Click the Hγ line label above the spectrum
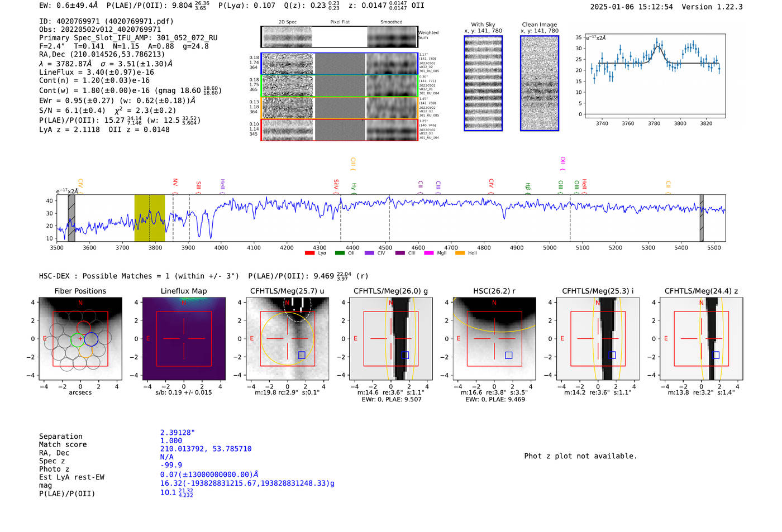782x532 pixels. (354, 188)
